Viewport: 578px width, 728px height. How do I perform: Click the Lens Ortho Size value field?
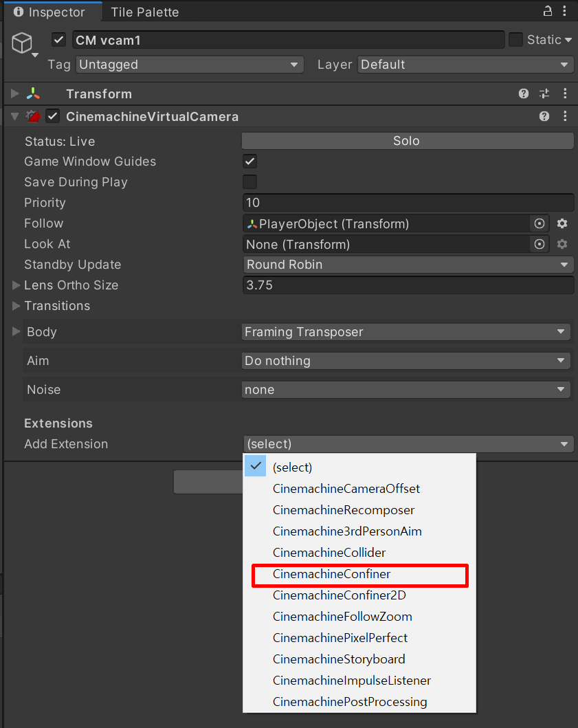pos(408,285)
